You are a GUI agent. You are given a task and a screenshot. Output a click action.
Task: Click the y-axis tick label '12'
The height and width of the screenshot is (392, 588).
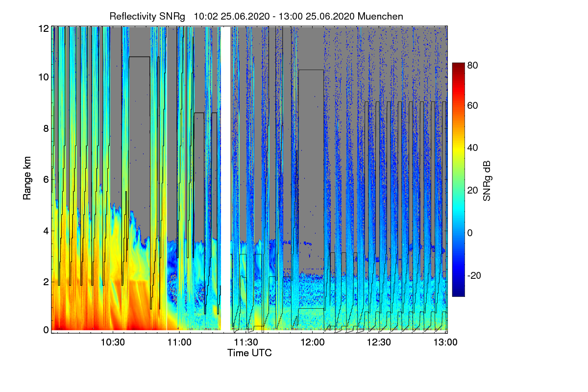pos(44,29)
